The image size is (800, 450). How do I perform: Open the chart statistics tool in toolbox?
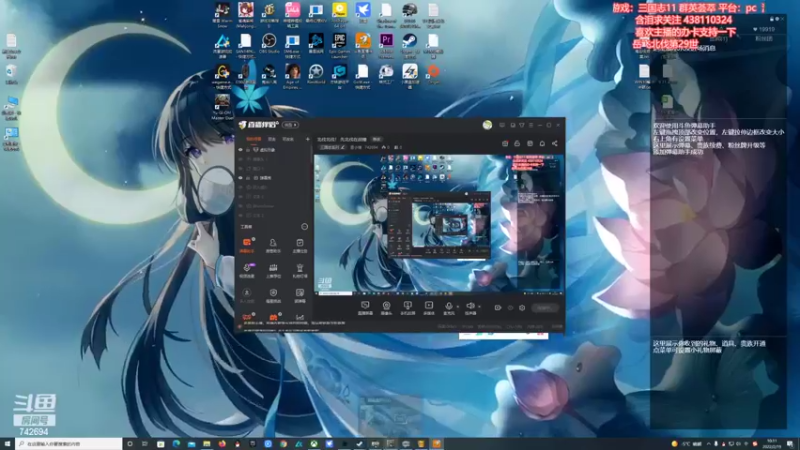299,317
